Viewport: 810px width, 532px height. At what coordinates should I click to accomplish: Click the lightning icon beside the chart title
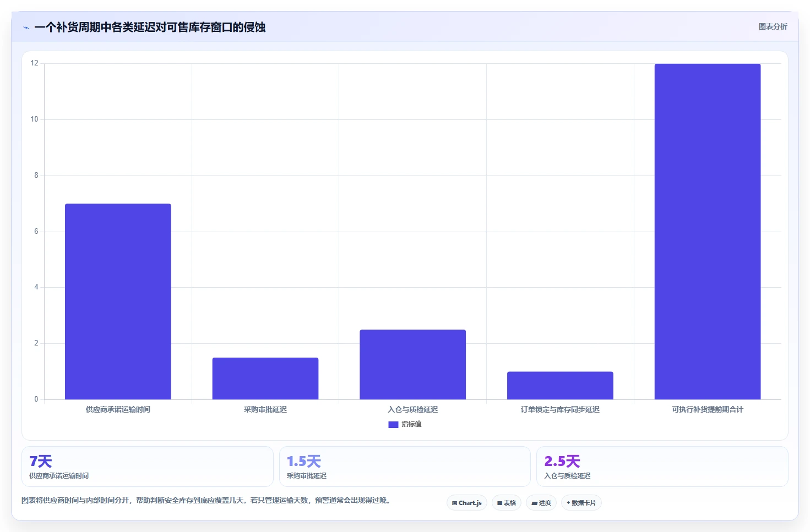26,28
